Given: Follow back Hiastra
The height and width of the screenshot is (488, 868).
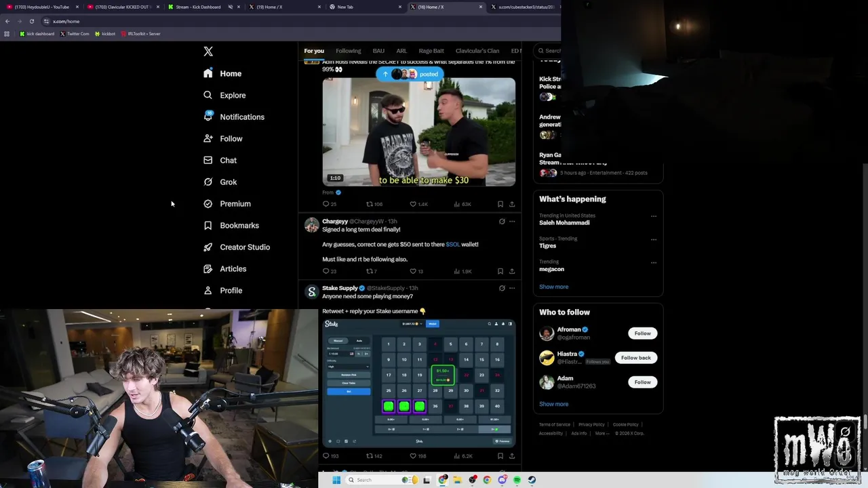Looking at the screenshot, I should tap(635, 358).
